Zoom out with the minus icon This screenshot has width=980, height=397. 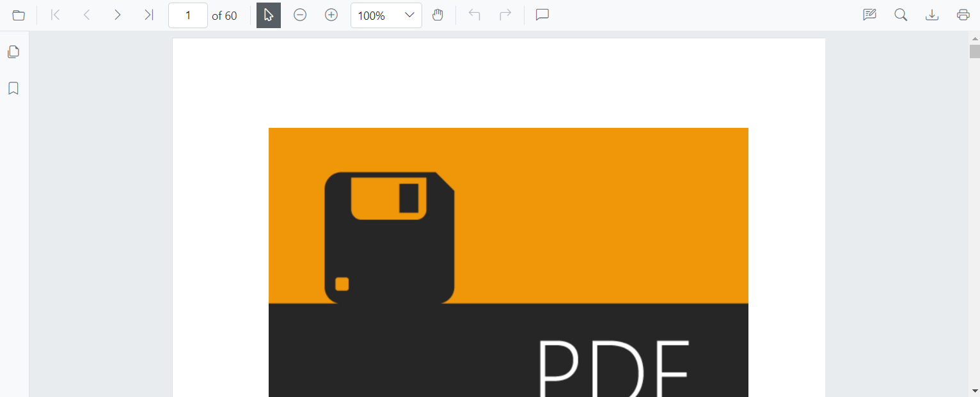click(x=300, y=15)
